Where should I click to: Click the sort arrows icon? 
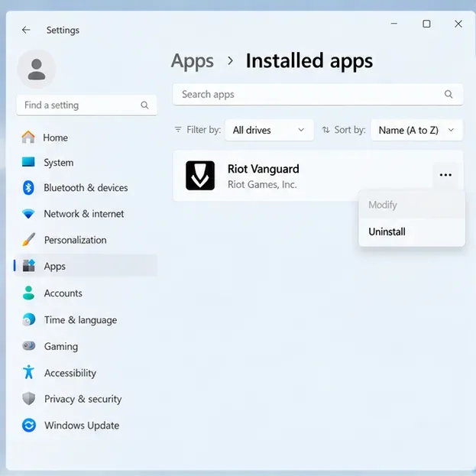click(325, 130)
